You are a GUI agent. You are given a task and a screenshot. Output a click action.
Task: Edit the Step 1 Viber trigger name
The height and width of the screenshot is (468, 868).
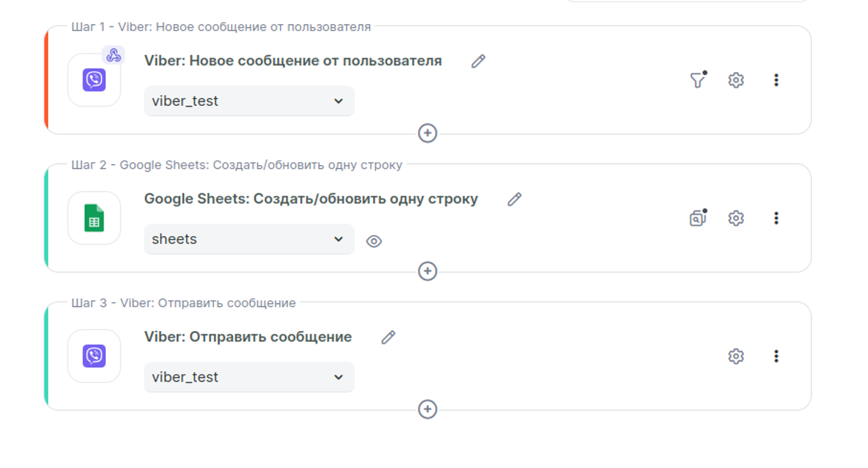point(478,61)
